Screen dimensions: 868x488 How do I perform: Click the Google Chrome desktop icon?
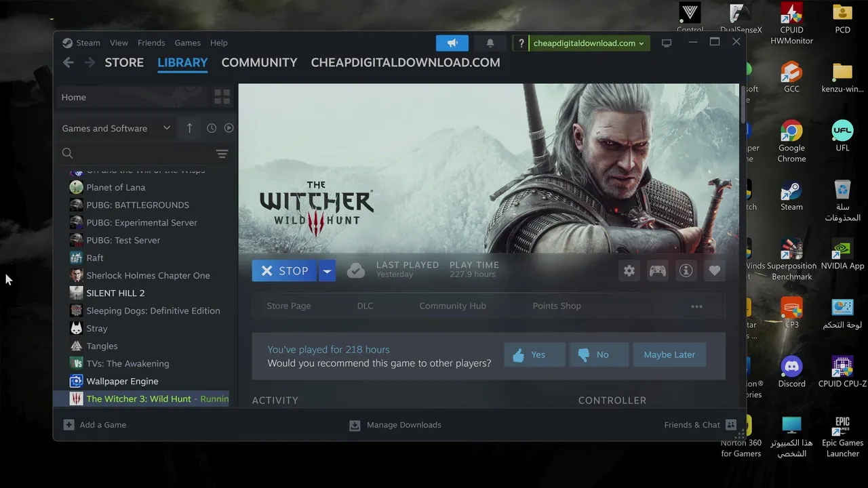[791, 141]
